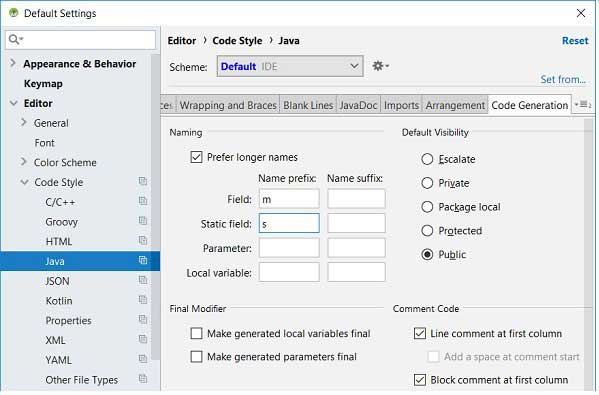This screenshot has height=395, width=599.
Task: Click the Reset link
Action: (x=575, y=41)
